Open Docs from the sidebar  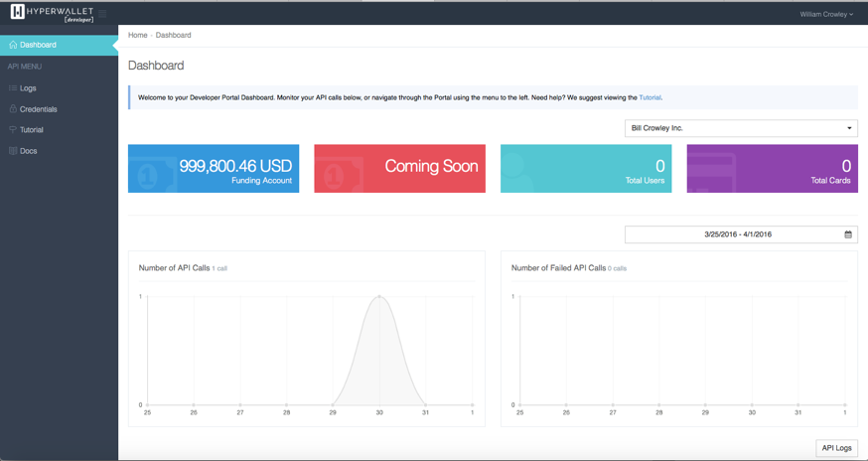click(29, 151)
